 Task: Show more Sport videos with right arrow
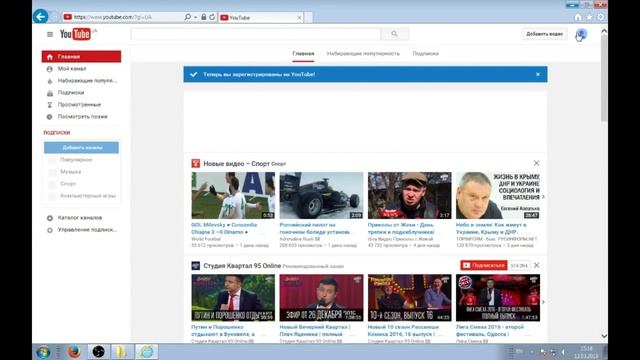543,197
